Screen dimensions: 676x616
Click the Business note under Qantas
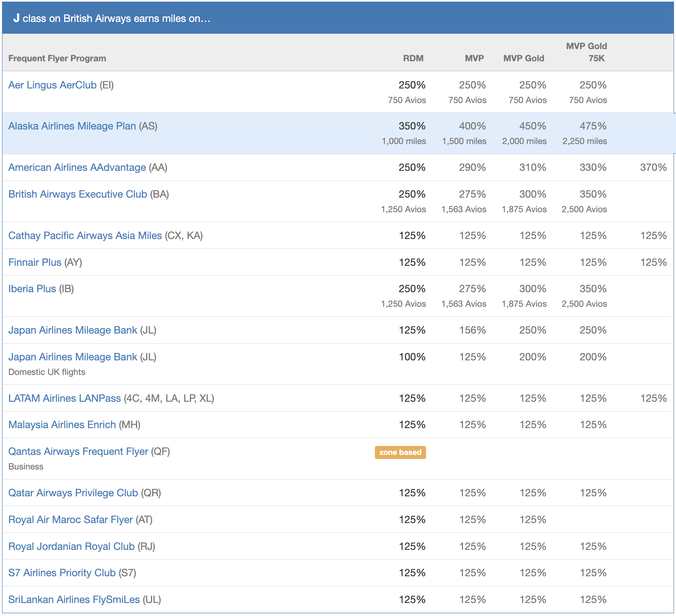pyautogui.click(x=26, y=467)
